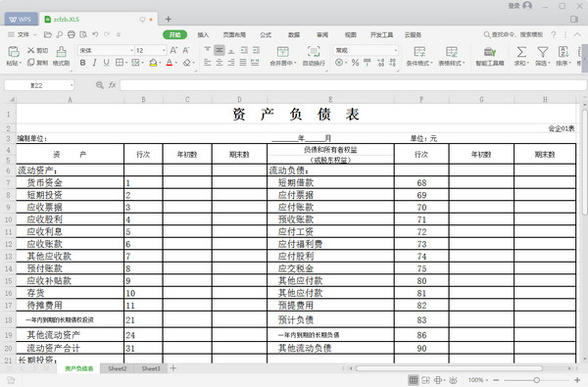The height and width of the screenshot is (387, 588).
Task: Switch to the 云服务 (Cloud) tab
Action: [413, 35]
